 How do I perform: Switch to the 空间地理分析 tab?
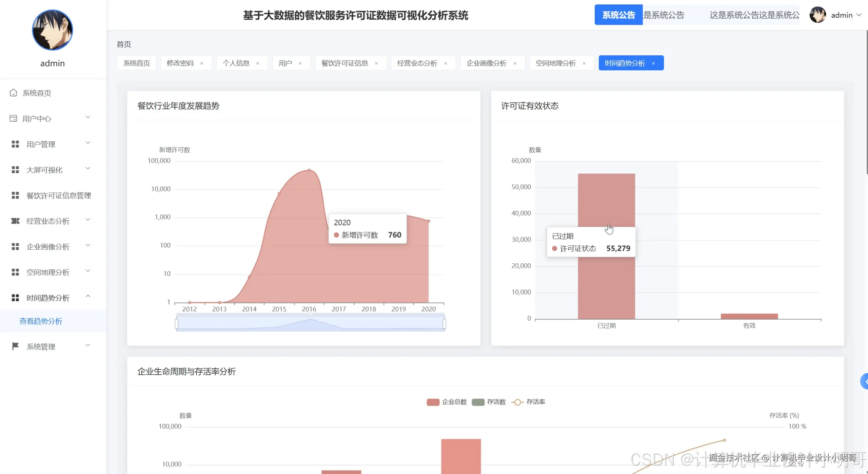point(555,63)
